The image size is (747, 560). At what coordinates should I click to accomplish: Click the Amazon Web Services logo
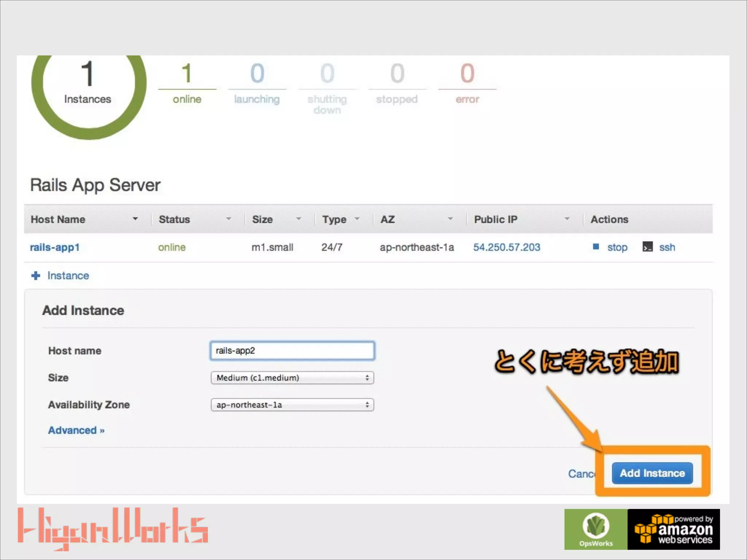pyautogui.click(x=674, y=529)
